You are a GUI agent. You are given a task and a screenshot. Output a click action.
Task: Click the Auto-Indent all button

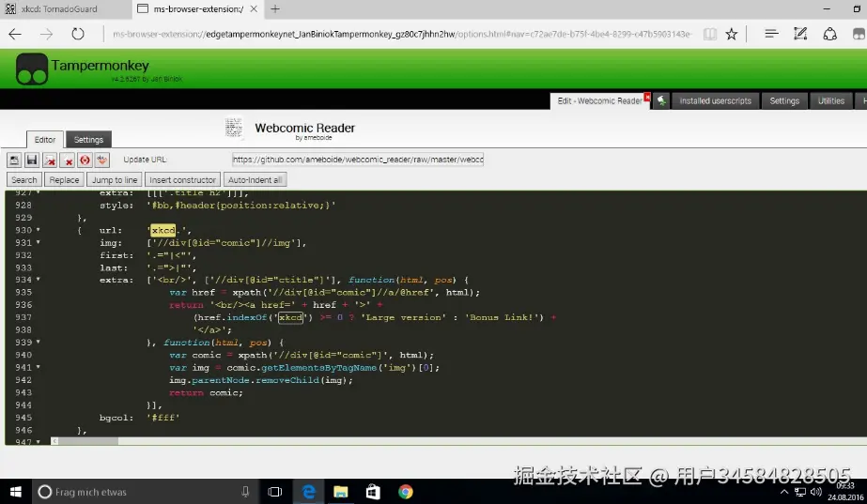pos(255,180)
